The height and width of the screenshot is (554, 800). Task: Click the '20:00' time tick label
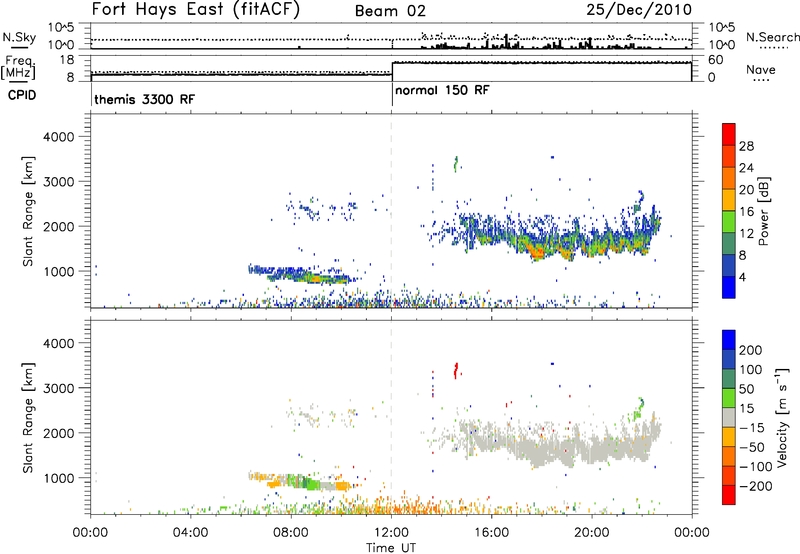pyautogui.click(x=592, y=533)
